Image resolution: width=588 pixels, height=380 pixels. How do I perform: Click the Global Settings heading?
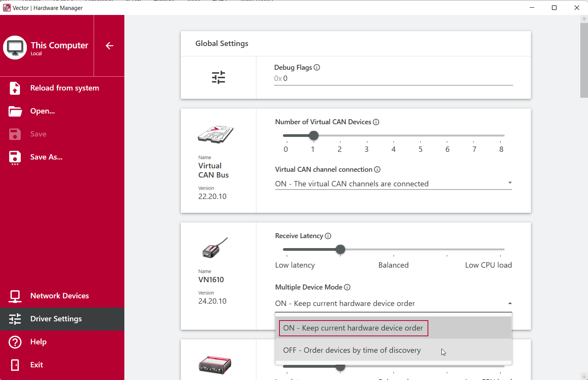coord(222,43)
